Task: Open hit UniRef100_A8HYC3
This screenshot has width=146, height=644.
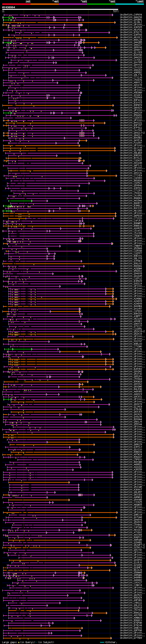Action: pos(131,82)
